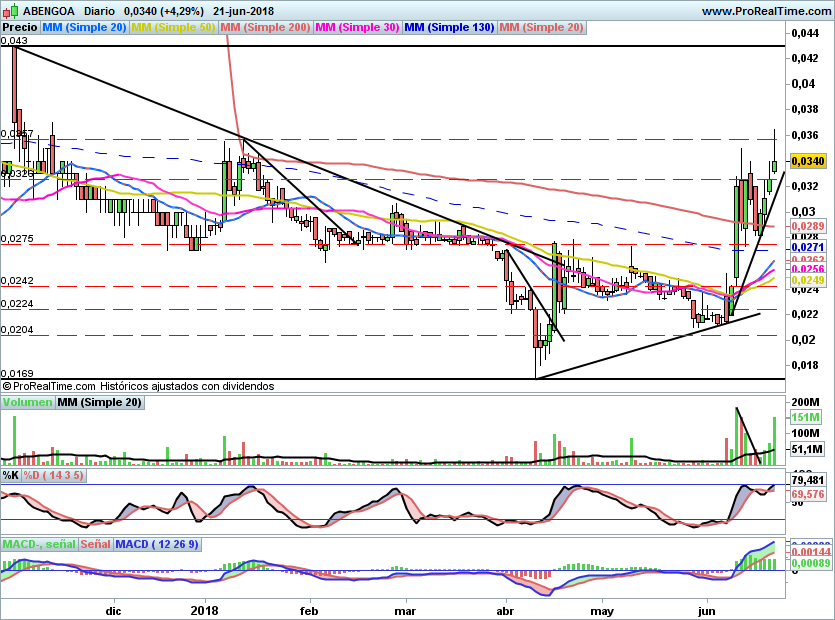Click the Señal indicator label
This screenshot has width=835, height=620.
pos(96,544)
